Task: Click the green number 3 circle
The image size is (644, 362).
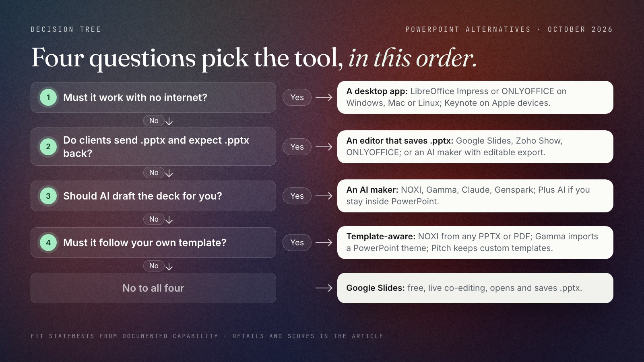Action: 48,196
